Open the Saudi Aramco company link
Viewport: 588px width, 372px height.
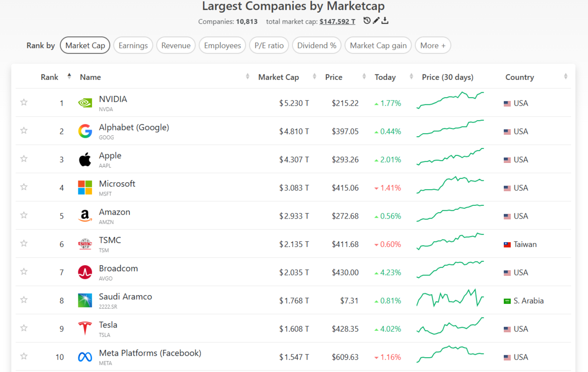[125, 297]
